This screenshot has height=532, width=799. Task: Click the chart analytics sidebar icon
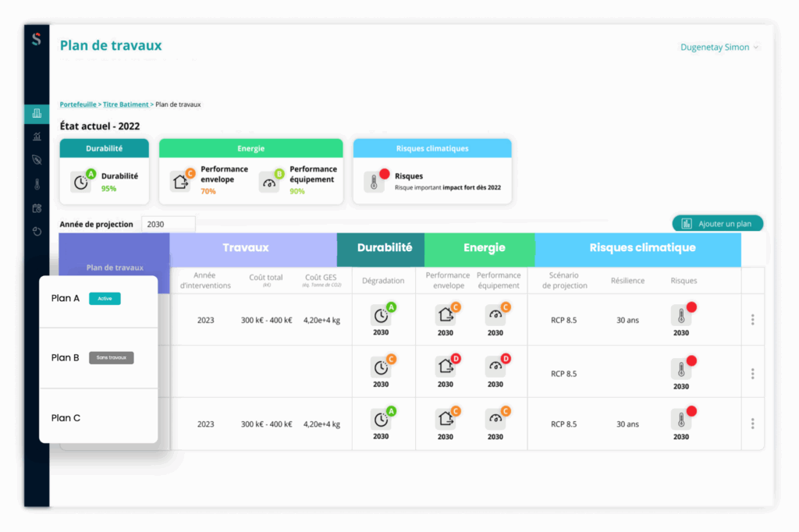[37, 137]
